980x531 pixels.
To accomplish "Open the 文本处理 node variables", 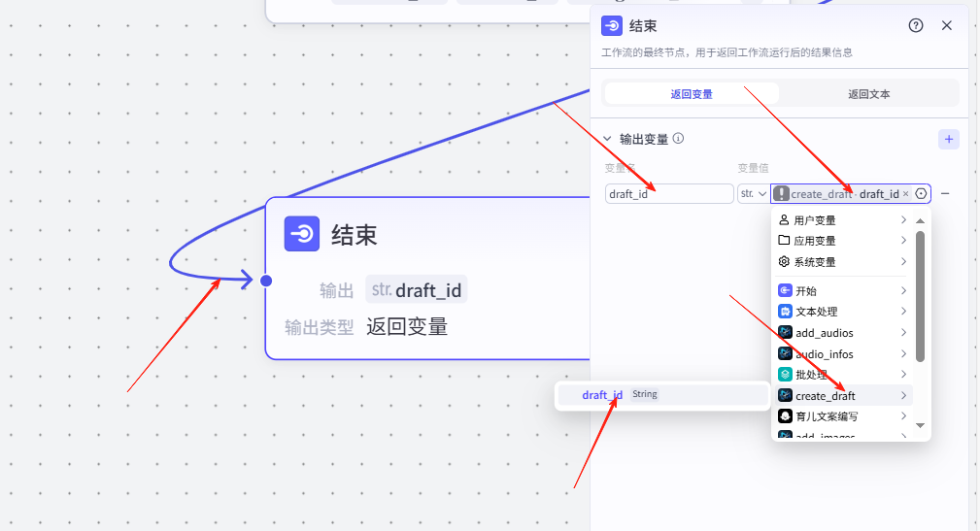I will [x=842, y=312].
